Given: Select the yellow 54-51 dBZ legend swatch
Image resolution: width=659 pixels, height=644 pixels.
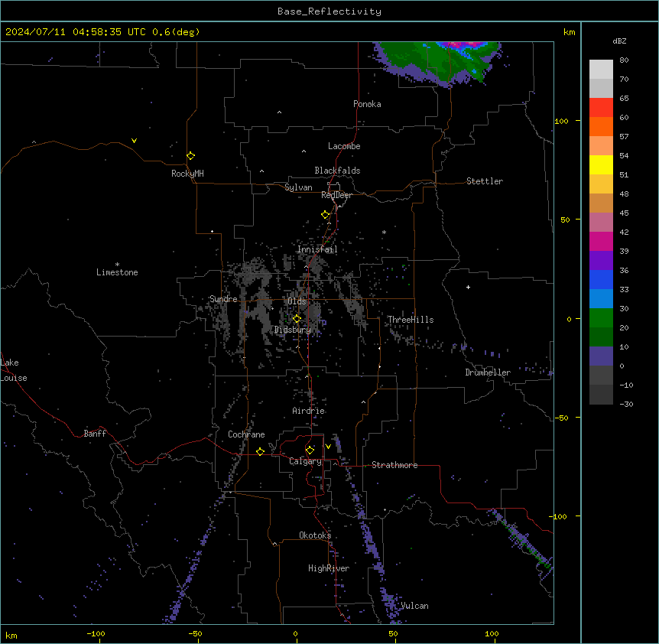Looking at the screenshot, I should point(601,164).
